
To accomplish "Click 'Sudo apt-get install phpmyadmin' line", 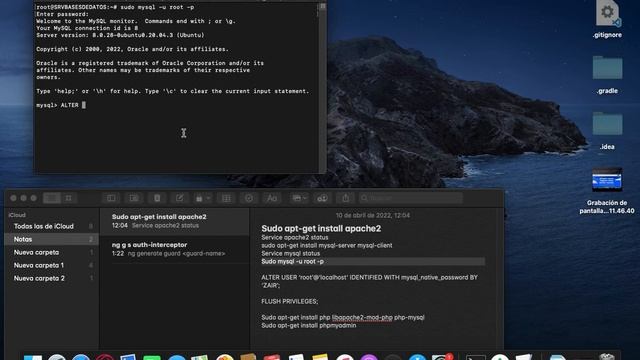I will 309,325.
